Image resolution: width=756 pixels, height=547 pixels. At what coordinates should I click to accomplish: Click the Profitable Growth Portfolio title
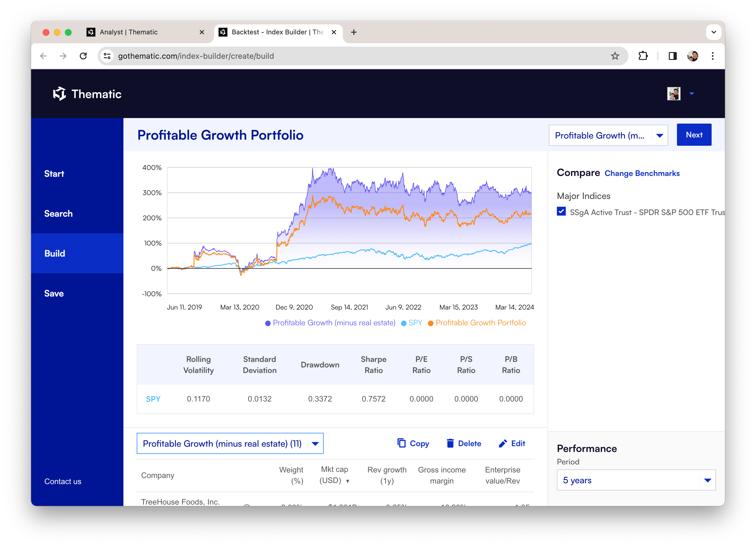click(220, 135)
